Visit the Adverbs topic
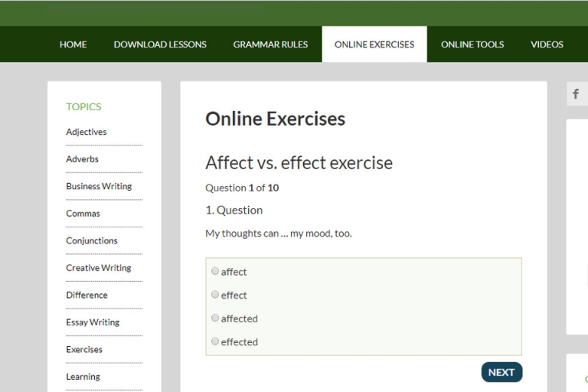Image resolution: width=588 pixels, height=392 pixels. [x=83, y=159]
